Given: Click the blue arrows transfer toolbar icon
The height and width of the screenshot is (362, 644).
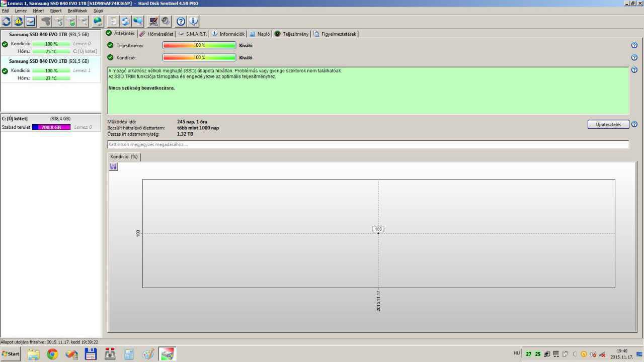Looking at the screenshot, I should point(125,21).
